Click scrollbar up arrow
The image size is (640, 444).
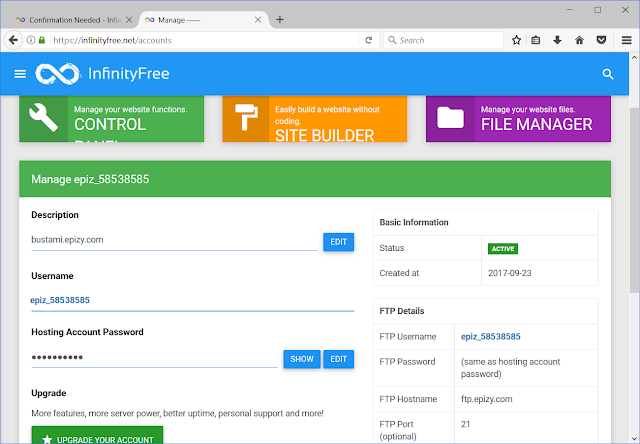[x=634, y=58]
